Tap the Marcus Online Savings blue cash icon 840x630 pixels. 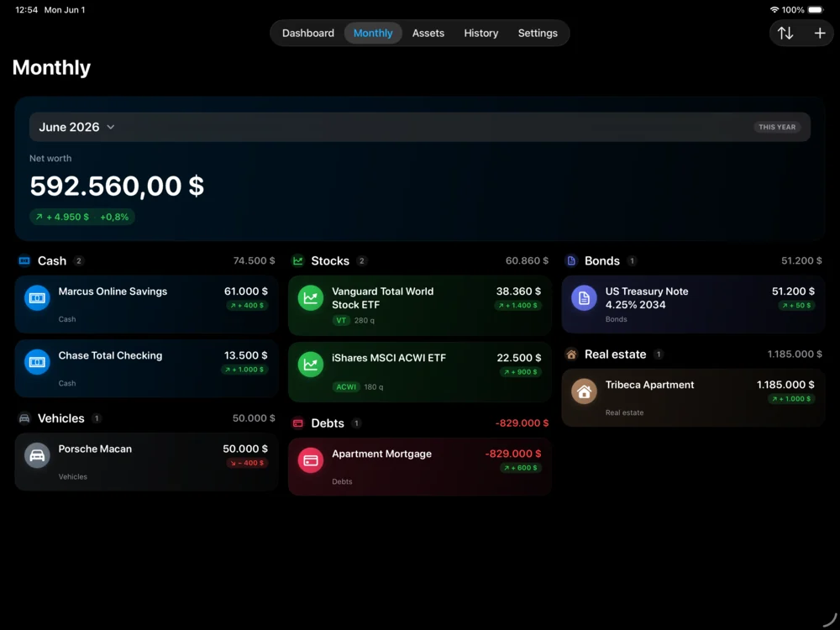click(x=37, y=298)
